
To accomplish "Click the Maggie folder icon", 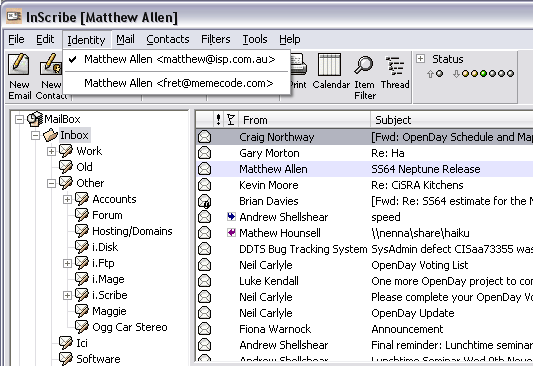I will click(x=82, y=311).
